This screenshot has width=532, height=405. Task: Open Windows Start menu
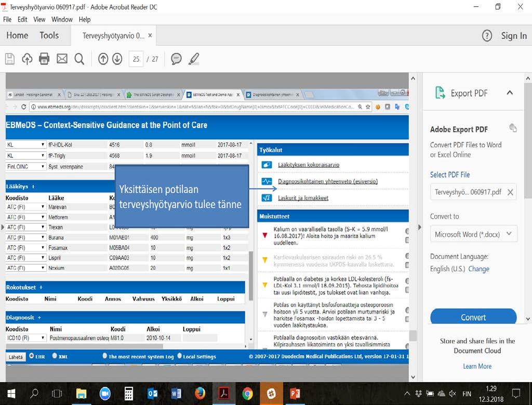pos(11,394)
